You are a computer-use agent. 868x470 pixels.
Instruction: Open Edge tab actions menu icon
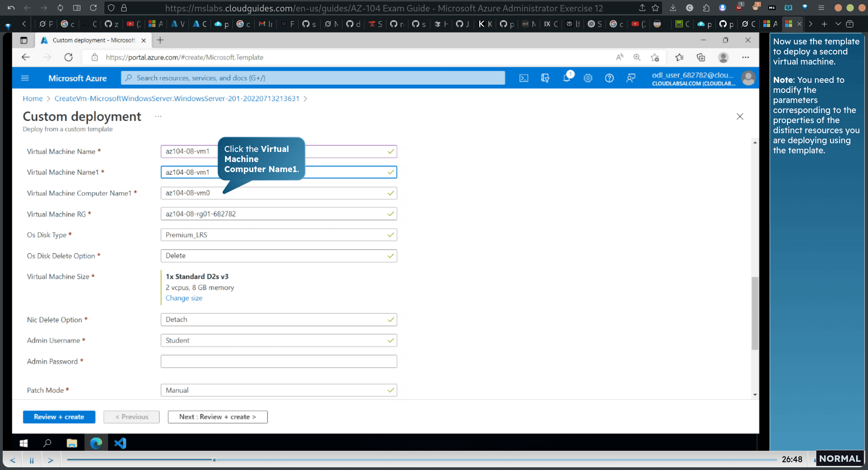click(x=24, y=40)
